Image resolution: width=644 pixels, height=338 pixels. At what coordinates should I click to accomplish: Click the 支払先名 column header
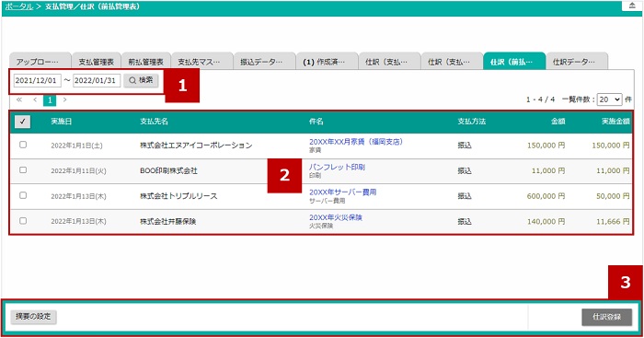(x=154, y=122)
